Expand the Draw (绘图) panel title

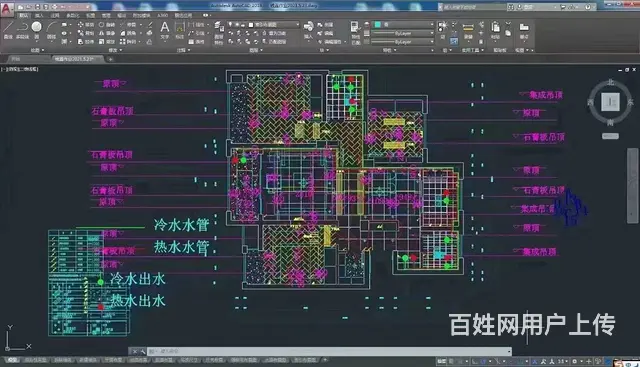coord(37,50)
